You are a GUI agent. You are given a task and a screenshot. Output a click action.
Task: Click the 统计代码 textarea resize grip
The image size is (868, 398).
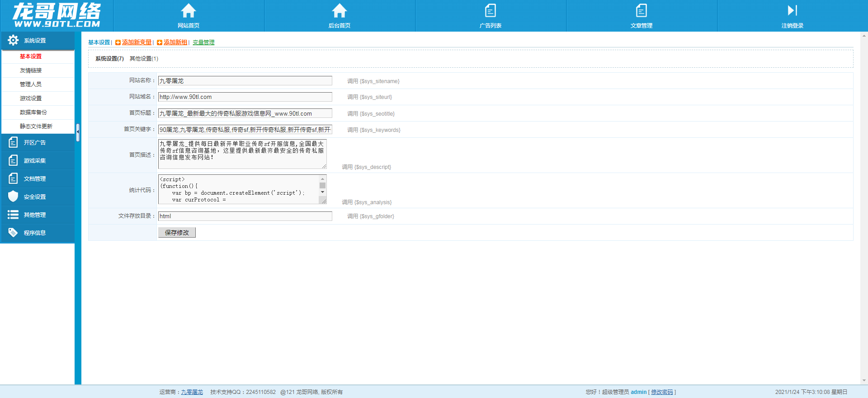click(x=324, y=201)
